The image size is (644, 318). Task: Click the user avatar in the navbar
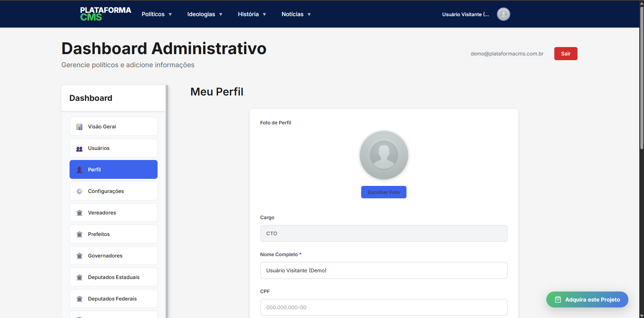click(x=503, y=14)
